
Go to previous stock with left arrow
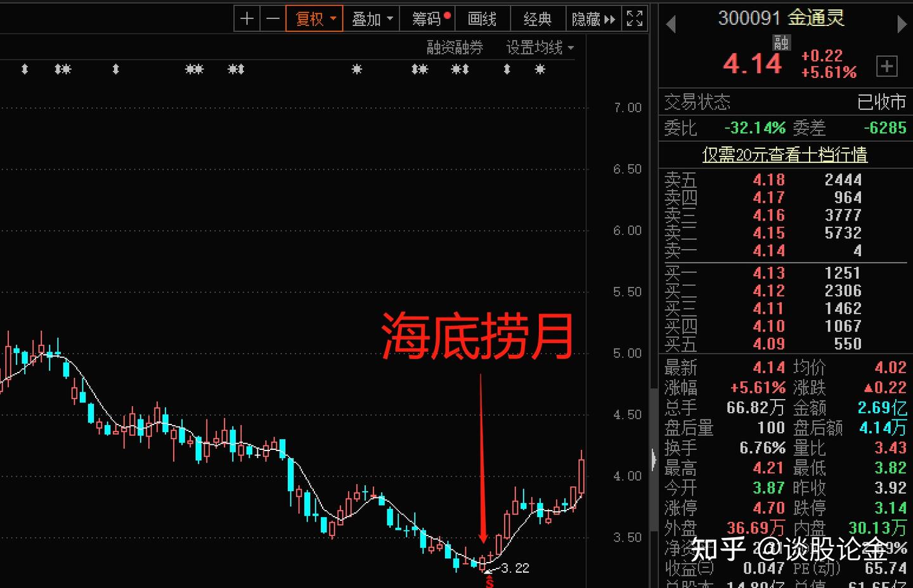pos(671,23)
